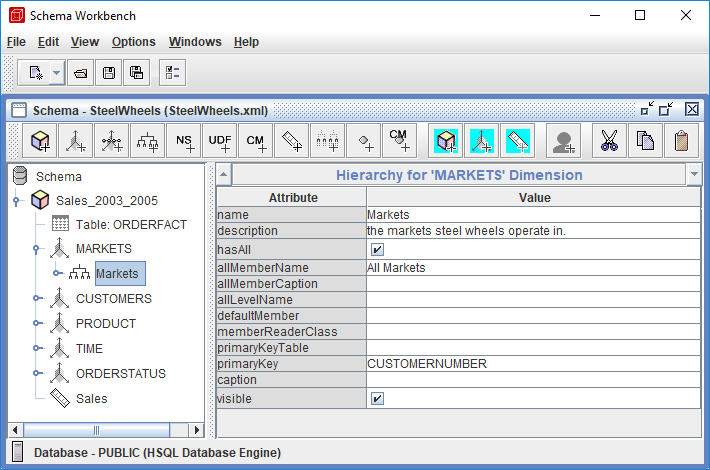Click the Paste clipboard icon
The image size is (710, 470).
(x=681, y=141)
